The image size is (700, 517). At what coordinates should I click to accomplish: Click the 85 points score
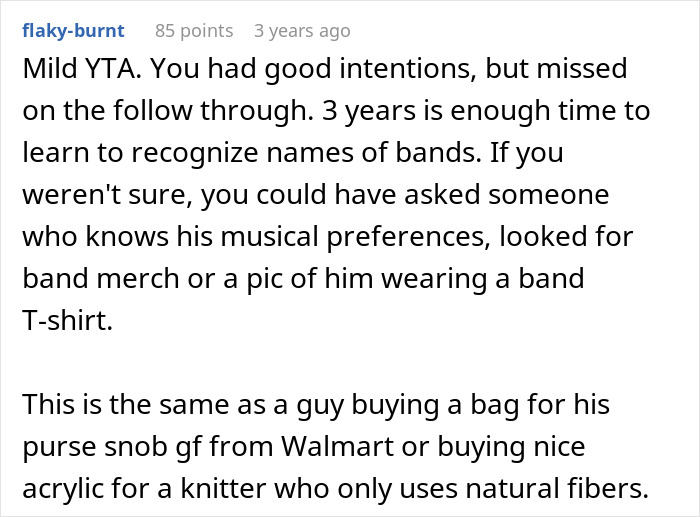194,31
